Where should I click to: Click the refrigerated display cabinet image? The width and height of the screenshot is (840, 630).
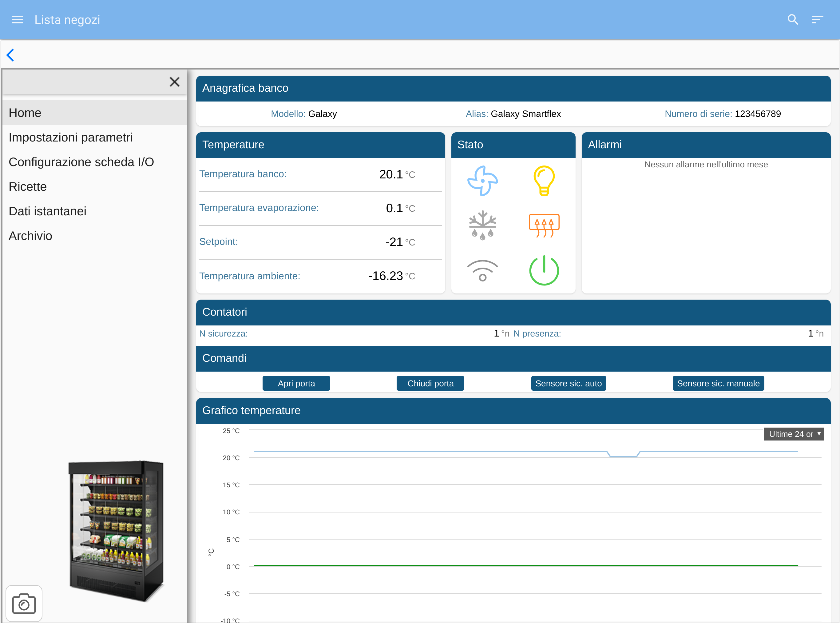[116, 531]
